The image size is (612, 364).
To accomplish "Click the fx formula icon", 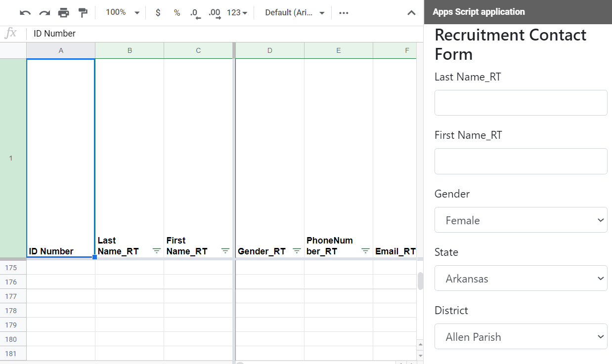I will click(x=10, y=34).
